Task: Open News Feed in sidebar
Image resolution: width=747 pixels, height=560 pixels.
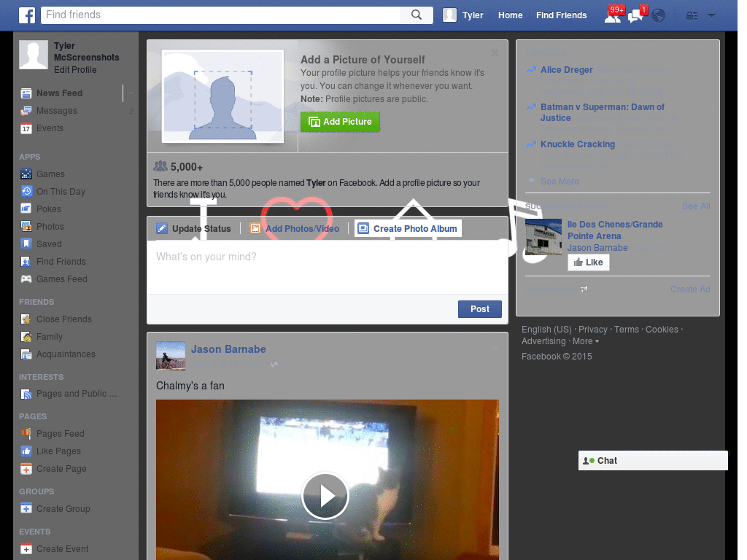Action: click(x=60, y=93)
